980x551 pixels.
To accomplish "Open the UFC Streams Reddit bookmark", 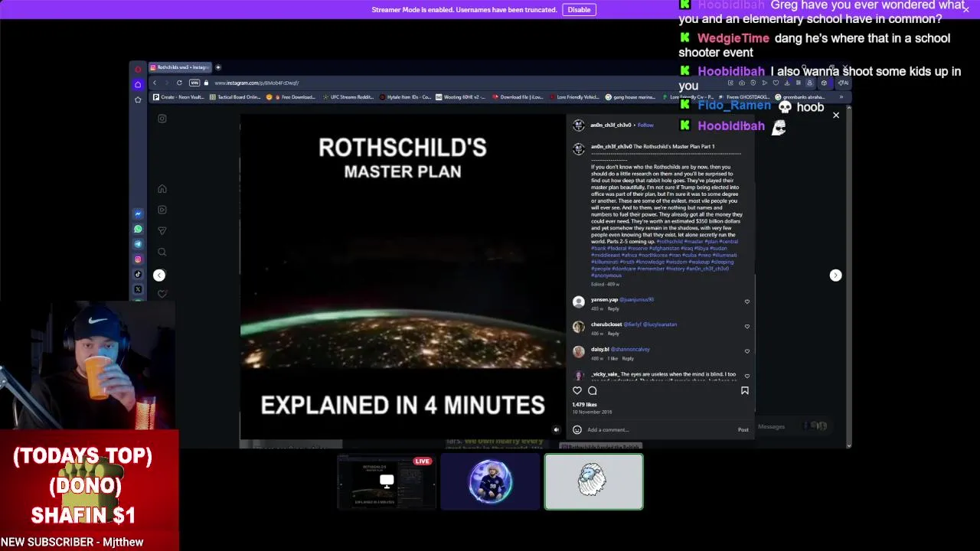I will click(348, 97).
